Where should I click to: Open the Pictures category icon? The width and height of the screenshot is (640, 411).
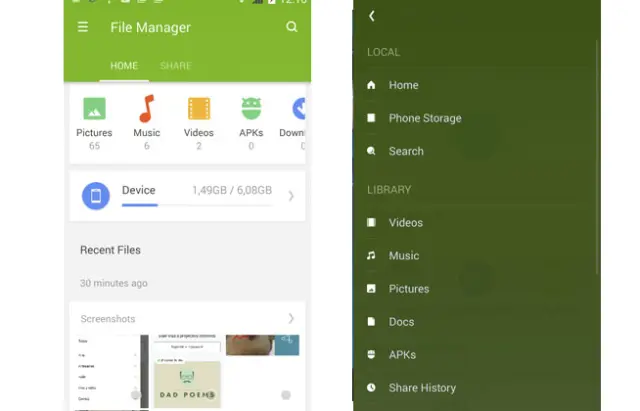tap(94, 109)
